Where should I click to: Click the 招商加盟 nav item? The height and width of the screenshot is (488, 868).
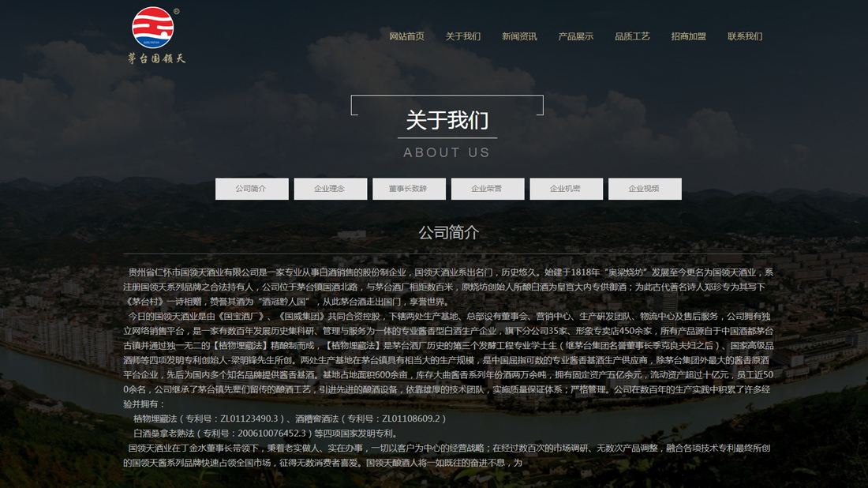coord(689,36)
